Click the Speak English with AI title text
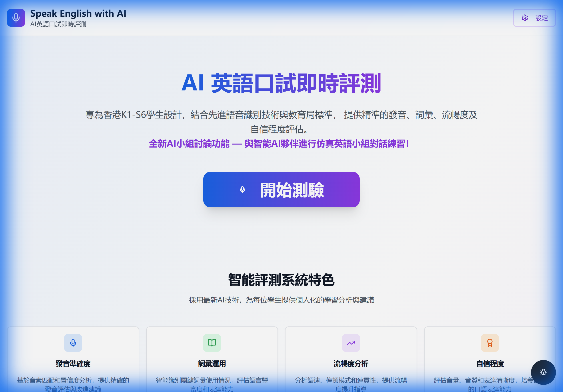 [x=78, y=13]
